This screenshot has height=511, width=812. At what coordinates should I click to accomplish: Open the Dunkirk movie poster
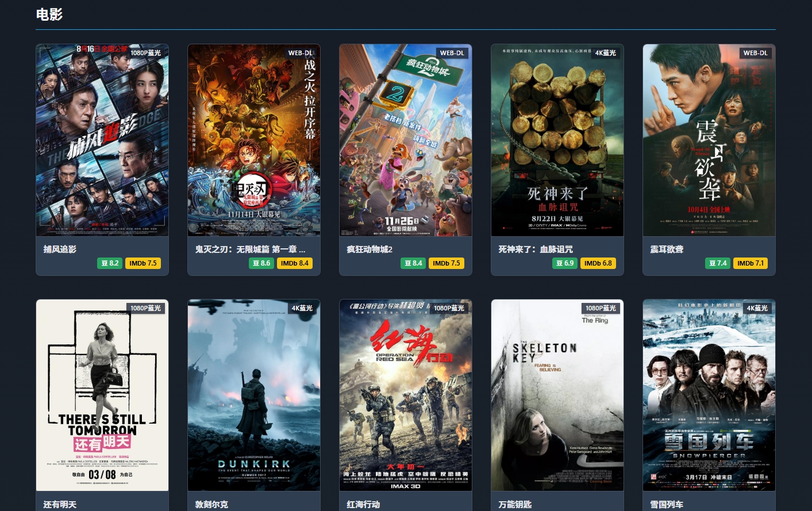tap(254, 395)
